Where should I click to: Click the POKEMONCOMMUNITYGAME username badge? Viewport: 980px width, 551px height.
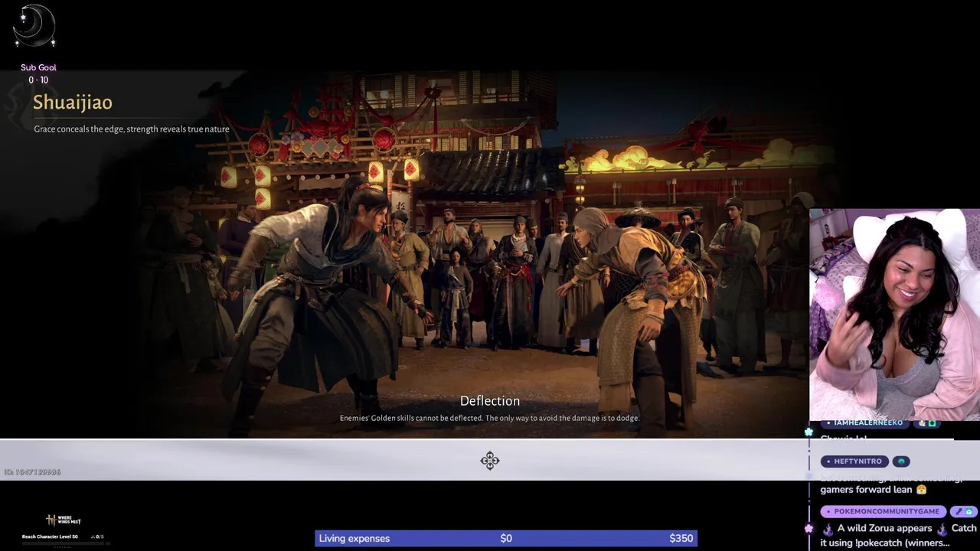point(884,511)
